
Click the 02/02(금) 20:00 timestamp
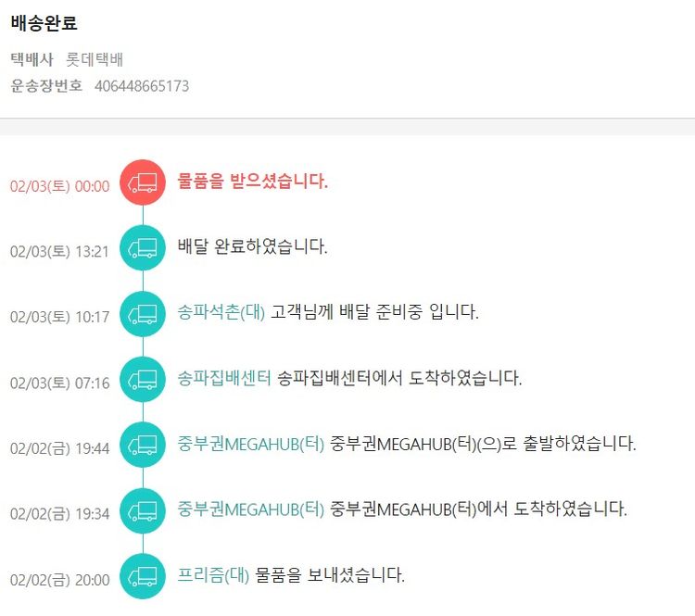(59, 581)
